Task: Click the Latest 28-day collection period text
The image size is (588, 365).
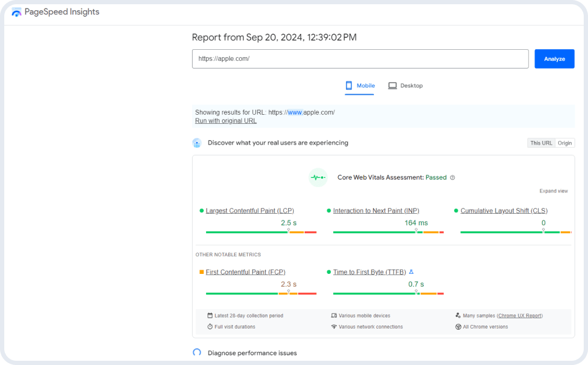Action: coord(249,316)
